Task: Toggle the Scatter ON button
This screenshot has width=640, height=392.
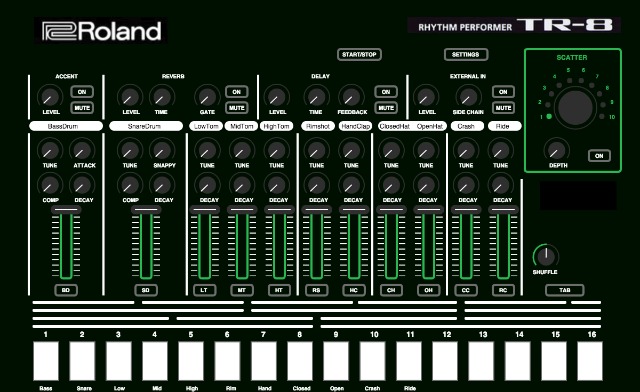Action: point(599,156)
